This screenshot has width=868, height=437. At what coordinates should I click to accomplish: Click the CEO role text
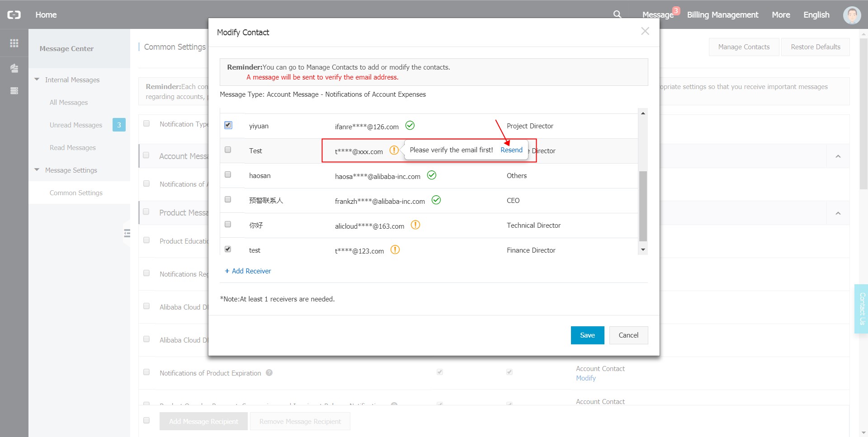pyautogui.click(x=513, y=201)
